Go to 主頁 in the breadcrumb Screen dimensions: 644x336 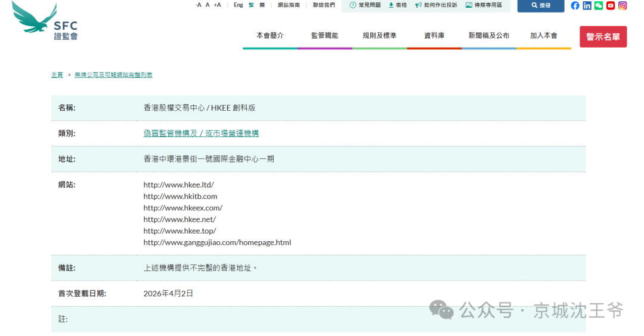[57, 75]
